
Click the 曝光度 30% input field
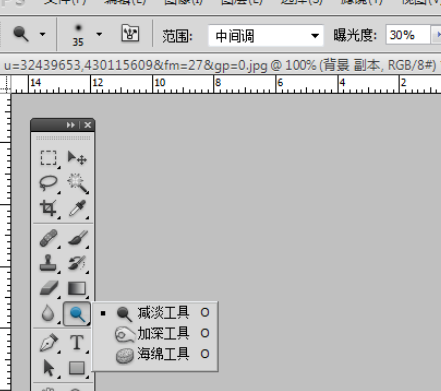[408, 35]
